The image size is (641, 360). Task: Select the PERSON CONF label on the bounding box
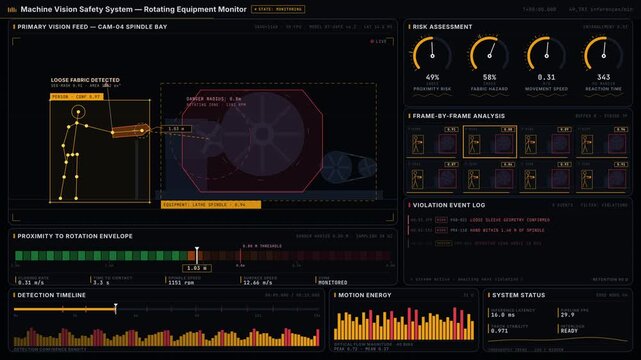point(76,97)
